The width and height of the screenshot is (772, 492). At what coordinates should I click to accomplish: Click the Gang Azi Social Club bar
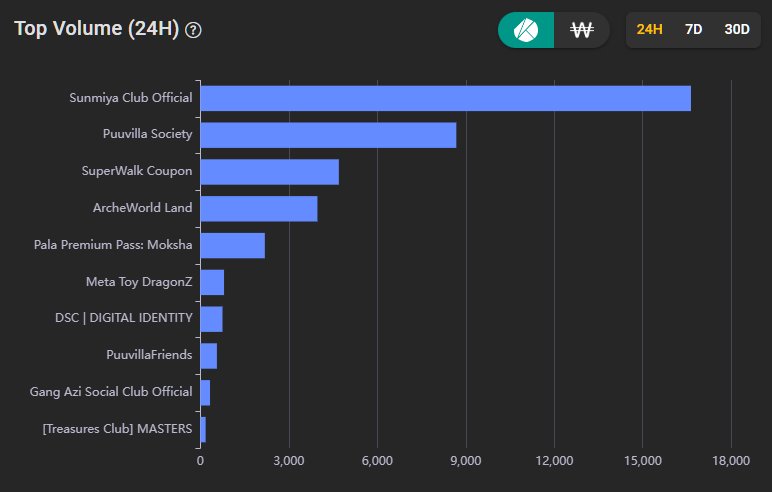click(x=205, y=393)
